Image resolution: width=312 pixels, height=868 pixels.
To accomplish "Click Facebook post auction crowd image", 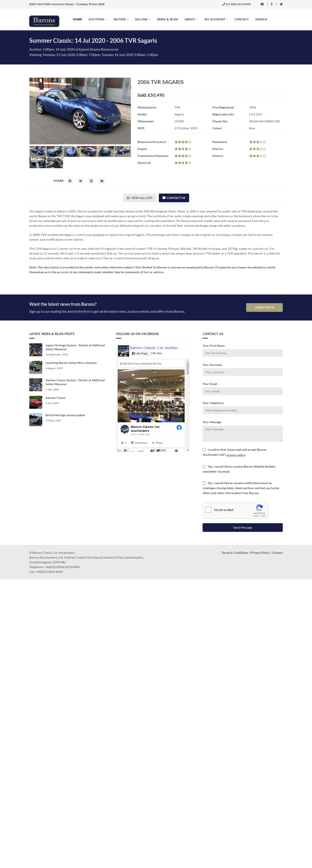I will coord(151,396).
